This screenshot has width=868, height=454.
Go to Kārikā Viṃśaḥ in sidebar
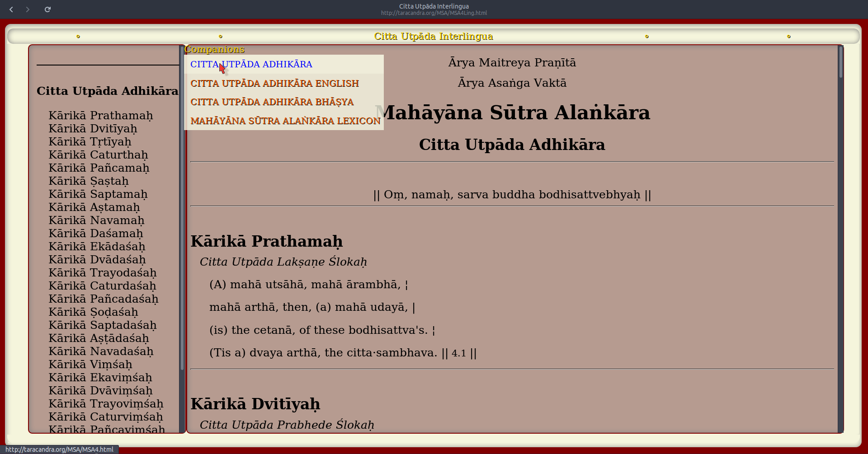point(90,365)
